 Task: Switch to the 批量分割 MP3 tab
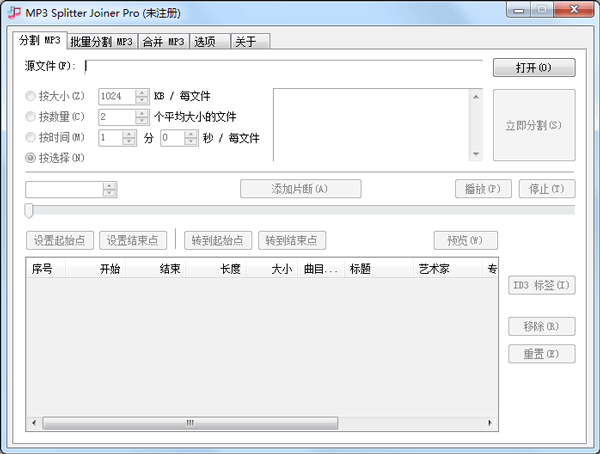point(101,42)
